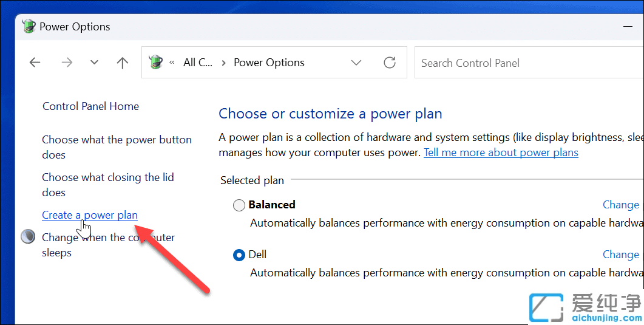Go up one level with the up arrow
Image resolution: width=644 pixels, height=325 pixels.
123,63
